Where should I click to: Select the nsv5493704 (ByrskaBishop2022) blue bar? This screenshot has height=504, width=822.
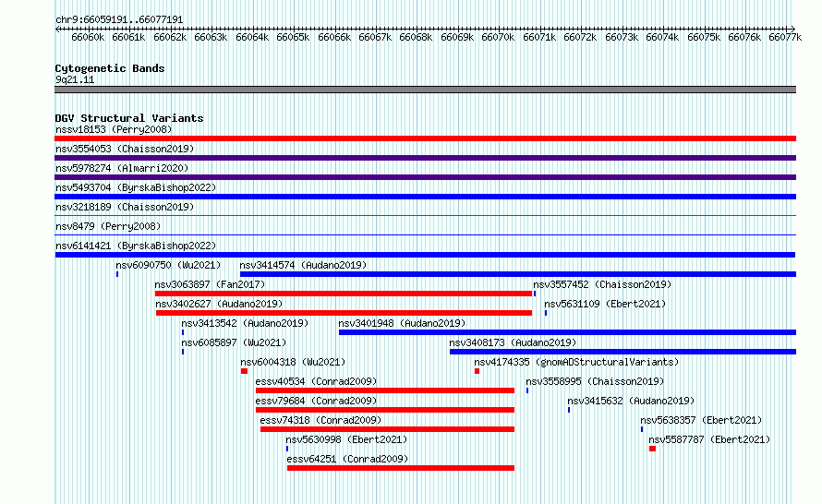(425, 197)
